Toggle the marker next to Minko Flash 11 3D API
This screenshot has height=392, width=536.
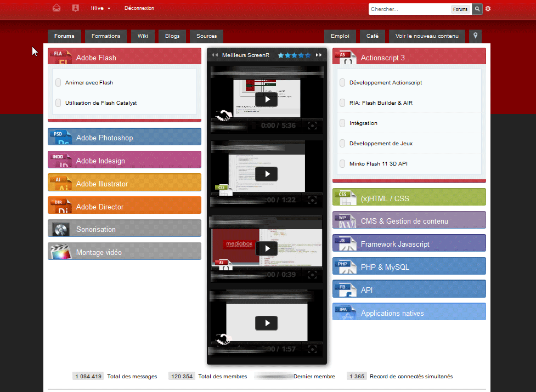pyautogui.click(x=342, y=164)
